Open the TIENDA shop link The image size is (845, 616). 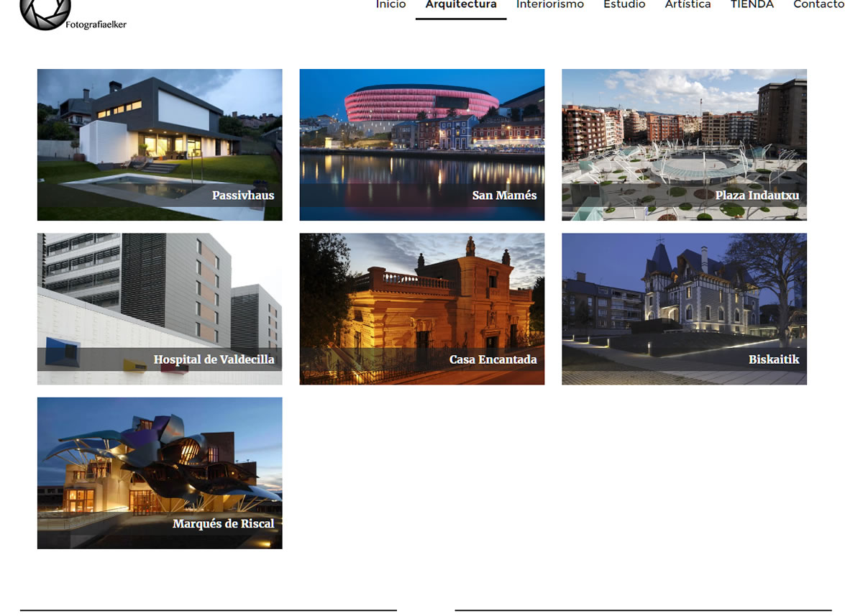point(752,4)
